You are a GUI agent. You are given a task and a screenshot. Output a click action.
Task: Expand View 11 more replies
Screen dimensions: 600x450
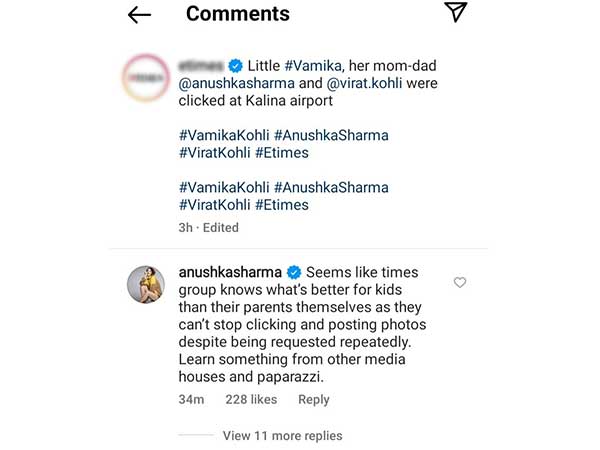pos(282,435)
